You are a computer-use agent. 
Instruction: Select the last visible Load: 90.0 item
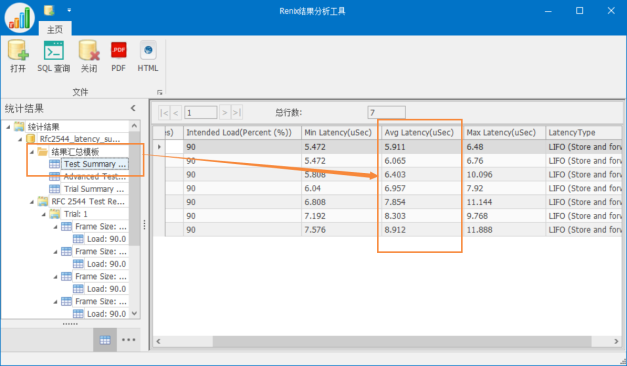(106, 314)
